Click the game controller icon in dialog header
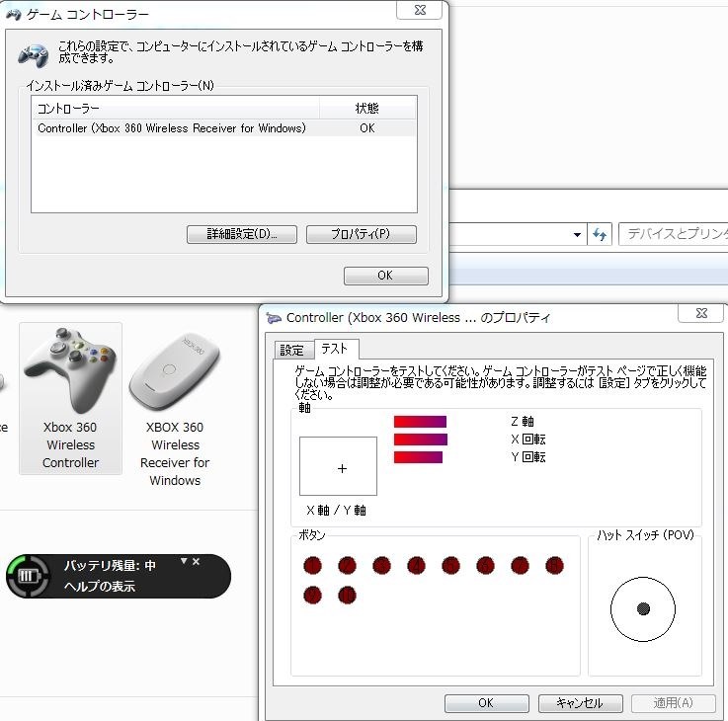The height and width of the screenshot is (721, 728). point(33,54)
